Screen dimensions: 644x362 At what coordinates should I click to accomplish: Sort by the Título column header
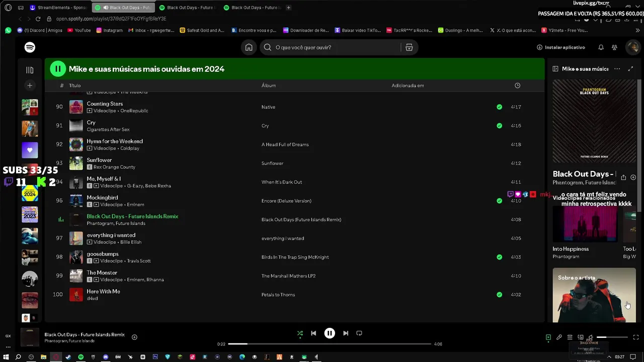tap(75, 85)
